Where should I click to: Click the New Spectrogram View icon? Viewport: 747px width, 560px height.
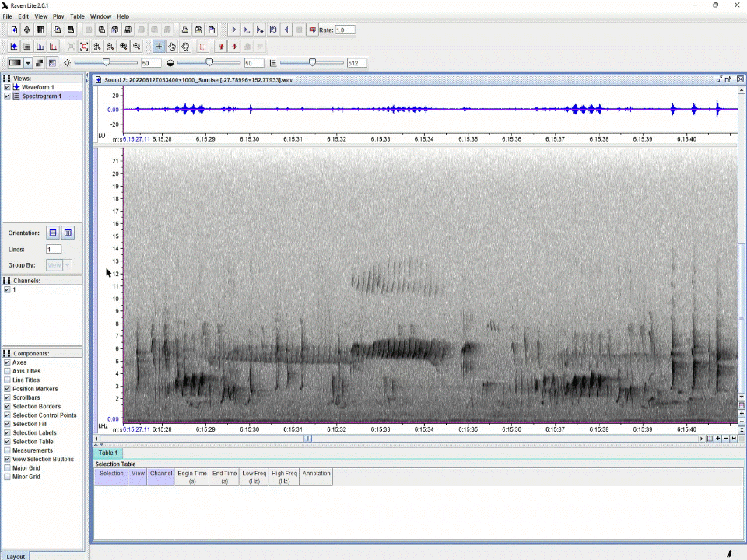tap(27, 47)
